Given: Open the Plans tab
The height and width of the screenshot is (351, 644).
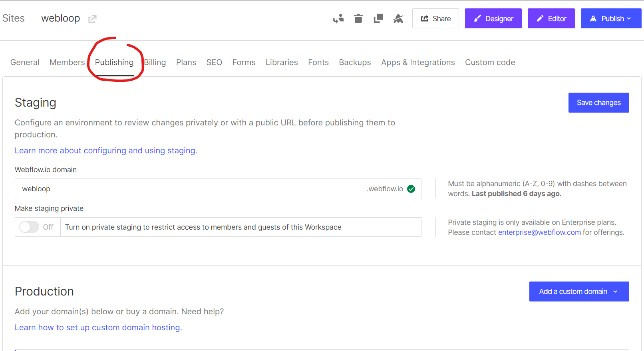Looking at the screenshot, I should click(186, 62).
